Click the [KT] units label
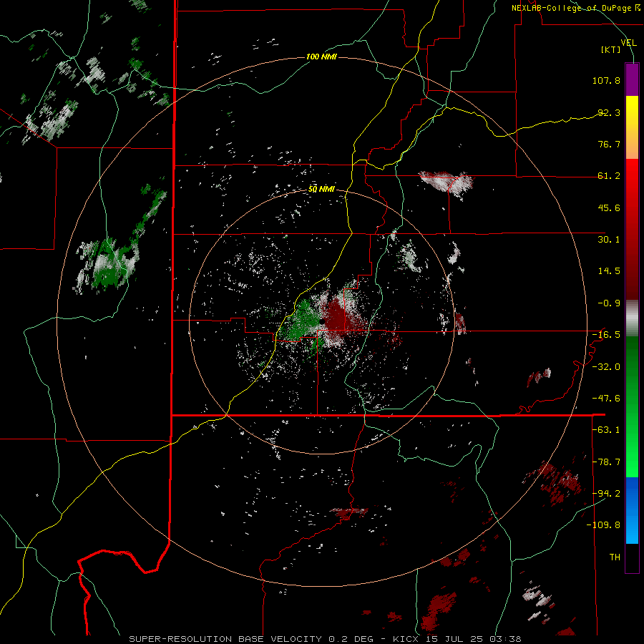 click(611, 49)
